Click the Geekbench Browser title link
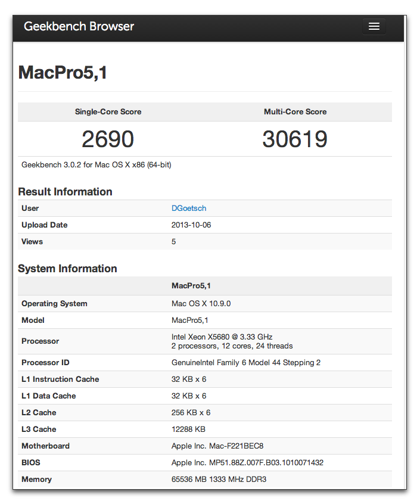The height and width of the screenshot is (504, 420). pos(79,26)
